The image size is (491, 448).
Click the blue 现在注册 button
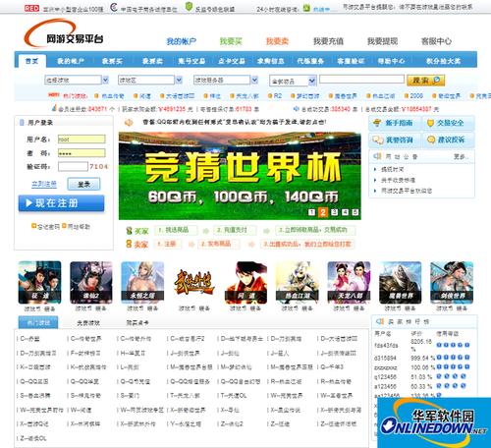click(61, 203)
